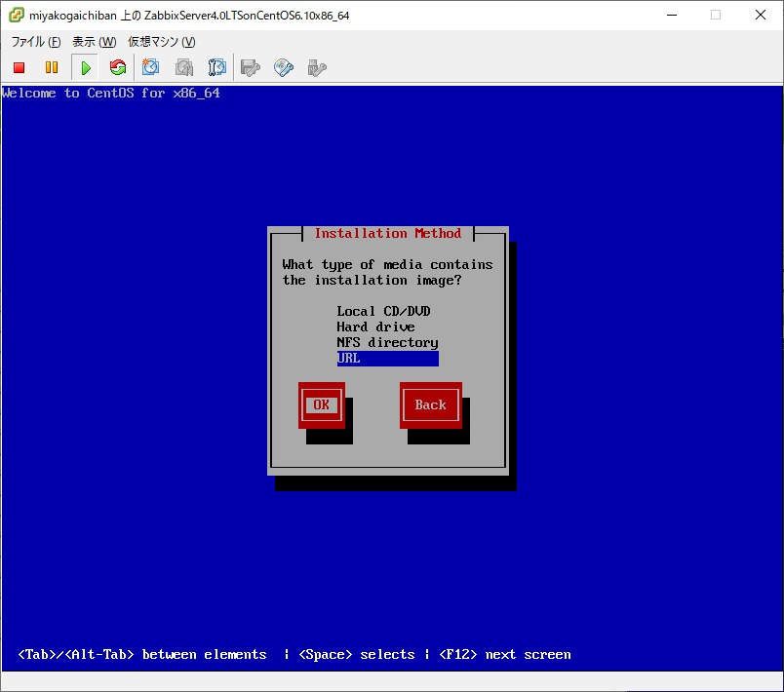This screenshot has width=784, height=692.
Task: Suspend the VM with the pause icon
Action: pos(52,67)
